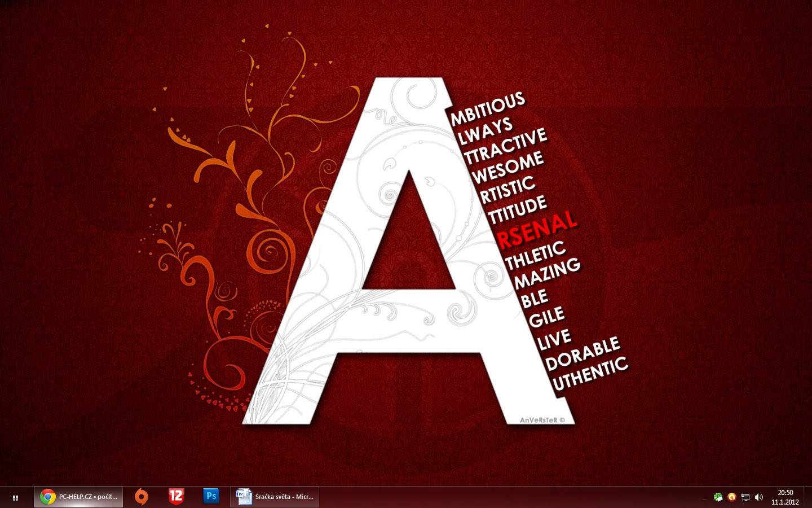The height and width of the screenshot is (508, 812).
Task: Open the Windows Start menu
Action: coord(15,497)
